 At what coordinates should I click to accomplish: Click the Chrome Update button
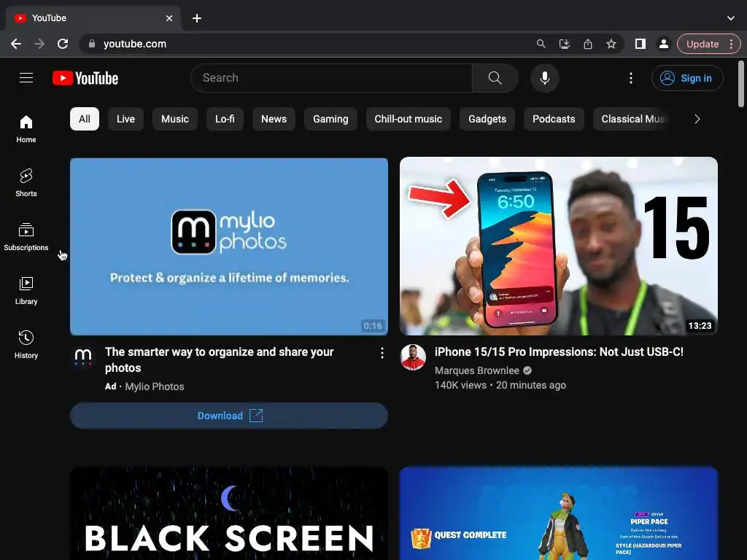click(703, 44)
